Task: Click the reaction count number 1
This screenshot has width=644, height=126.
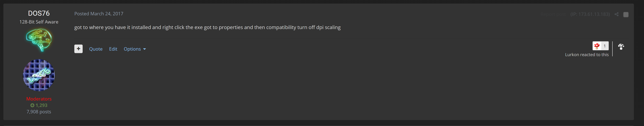Action: (604, 46)
